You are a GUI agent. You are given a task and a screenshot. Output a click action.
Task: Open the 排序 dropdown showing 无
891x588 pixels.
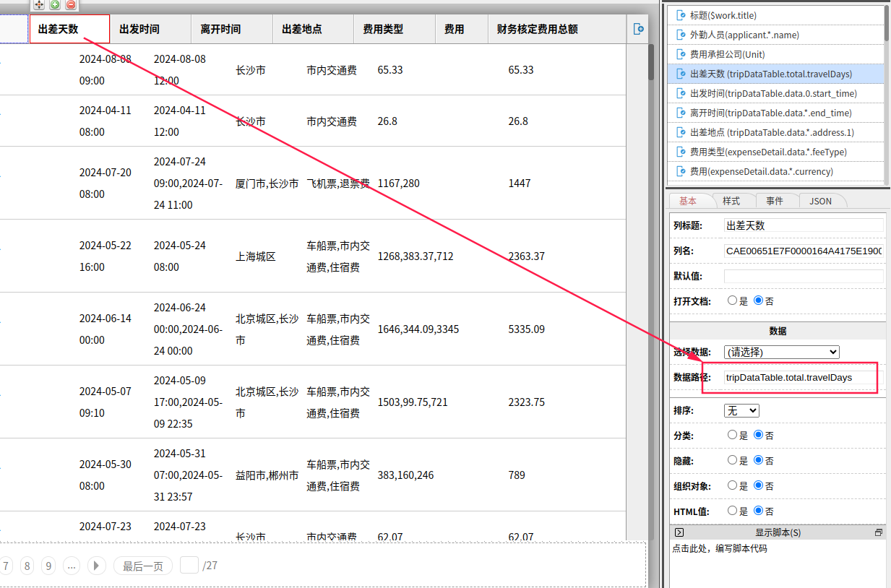pos(741,410)
